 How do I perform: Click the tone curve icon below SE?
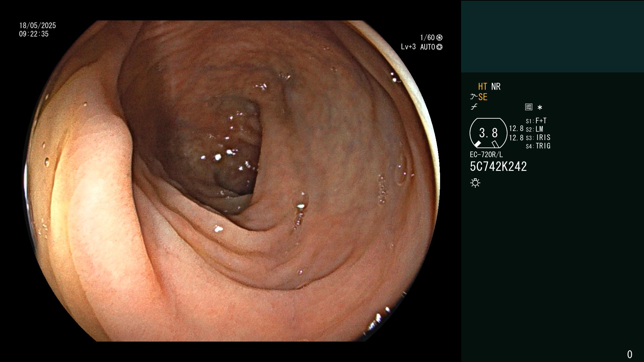(x=474, y=107)
